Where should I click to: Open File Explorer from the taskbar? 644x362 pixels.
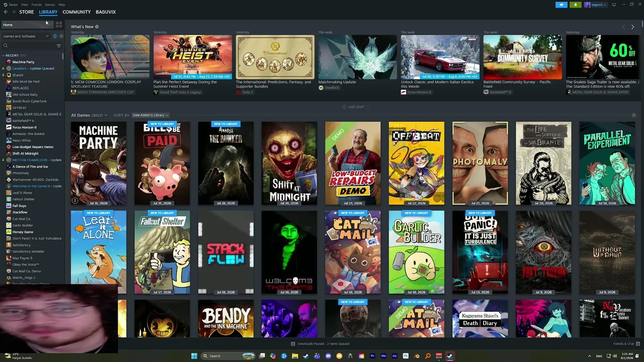295,356
